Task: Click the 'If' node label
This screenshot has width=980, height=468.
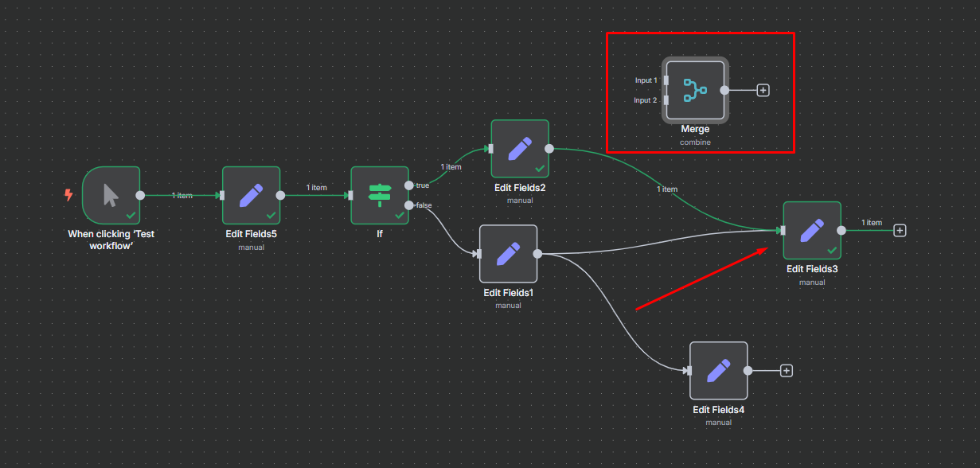Action: click(380, 234)
